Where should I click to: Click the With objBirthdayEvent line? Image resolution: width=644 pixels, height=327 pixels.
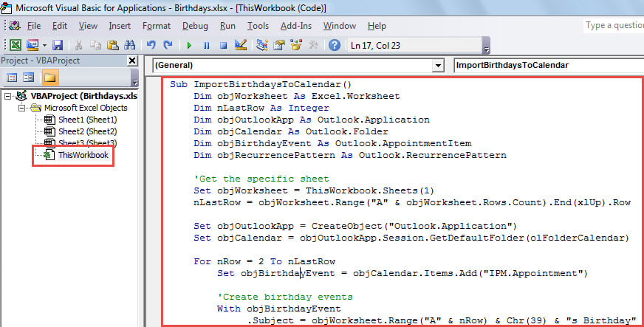tap(279, 309)
